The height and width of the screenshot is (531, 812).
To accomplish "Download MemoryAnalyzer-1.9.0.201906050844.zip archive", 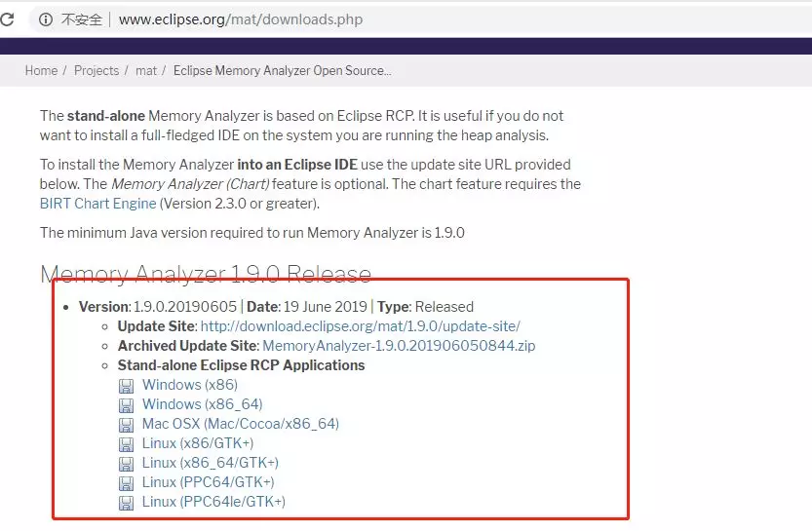I will pyautogui.click(x=399, y=346).
